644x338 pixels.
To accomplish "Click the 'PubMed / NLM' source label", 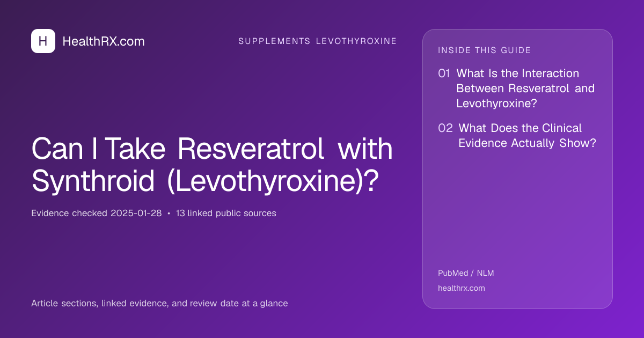I will [x=466, y=273].
